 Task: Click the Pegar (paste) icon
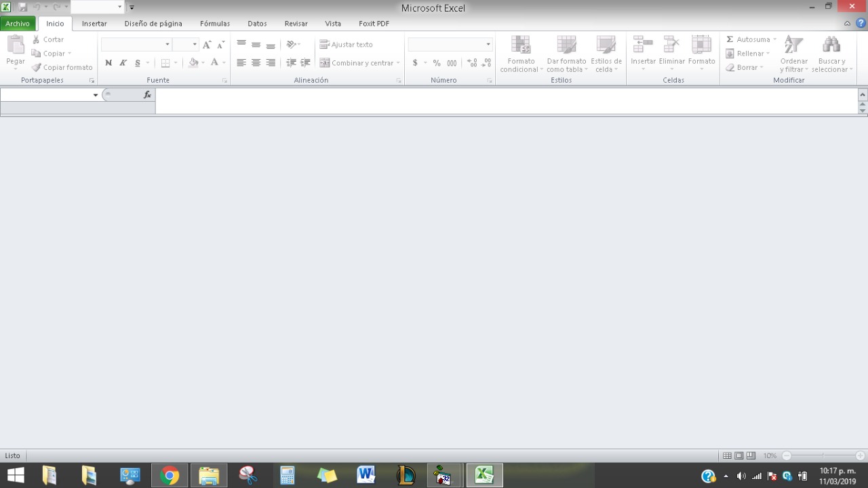(16, 45)
